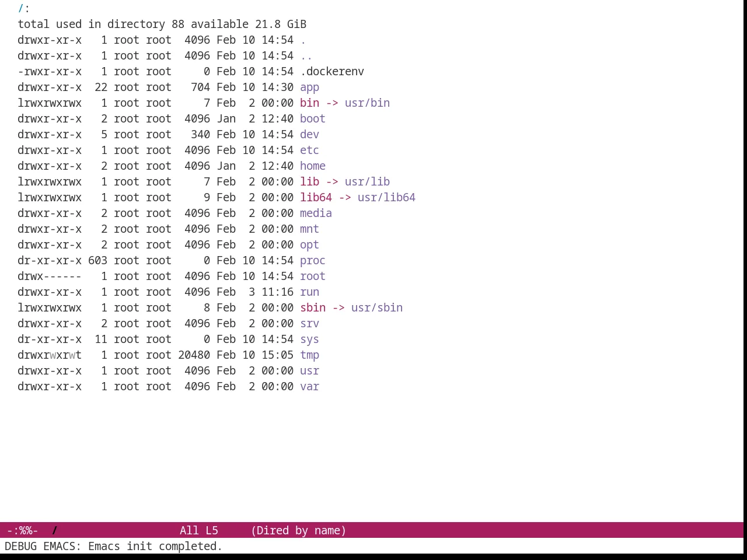This screenshot has width=747, height=560.
Task: Click the time 15:05 in tmp row
Action: point(277,355)
